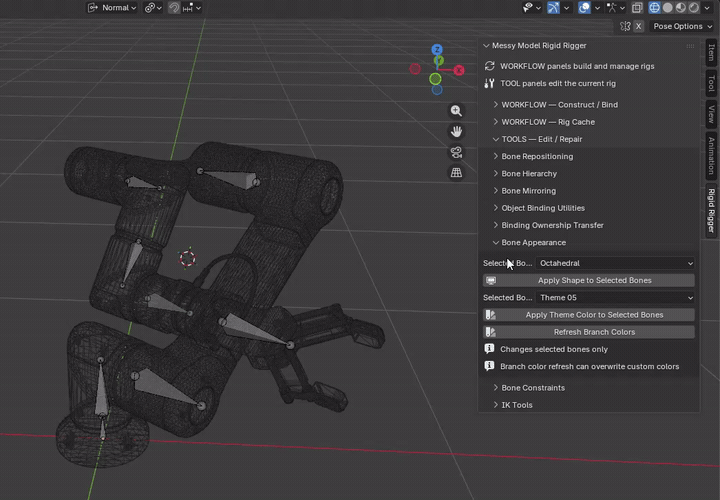Open the pivot point dropdown
Screen dimensions: 720x500
pyautogui.click(x=153, y=8)
